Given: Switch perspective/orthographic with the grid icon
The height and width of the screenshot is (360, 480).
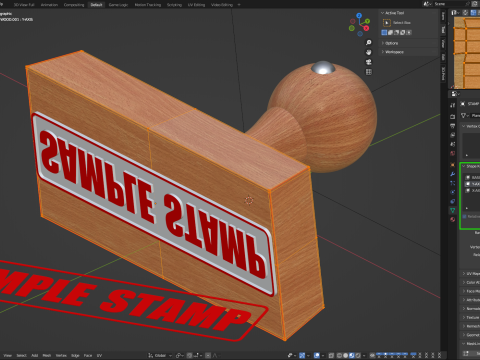Looking at the screenshot, I should (369, 72).
